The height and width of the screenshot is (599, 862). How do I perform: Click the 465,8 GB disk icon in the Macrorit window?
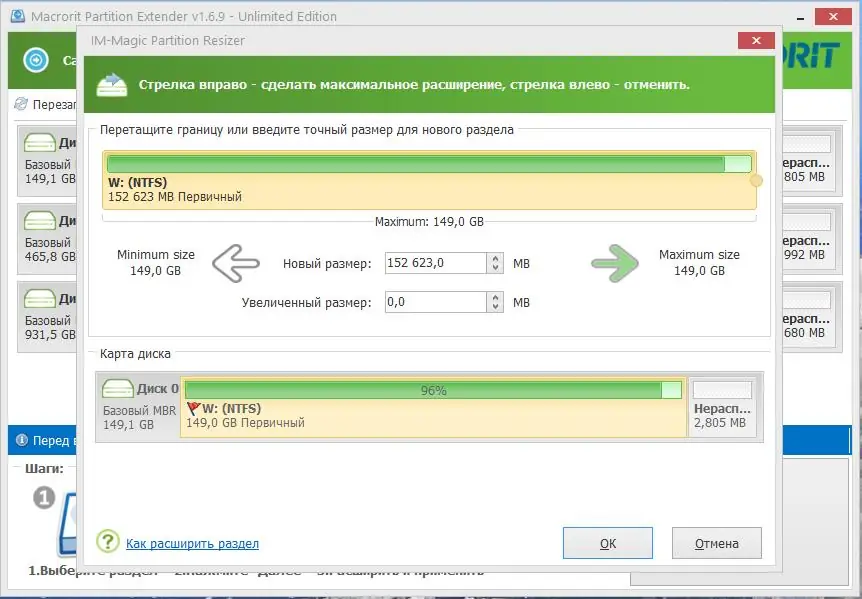[40, 221]
